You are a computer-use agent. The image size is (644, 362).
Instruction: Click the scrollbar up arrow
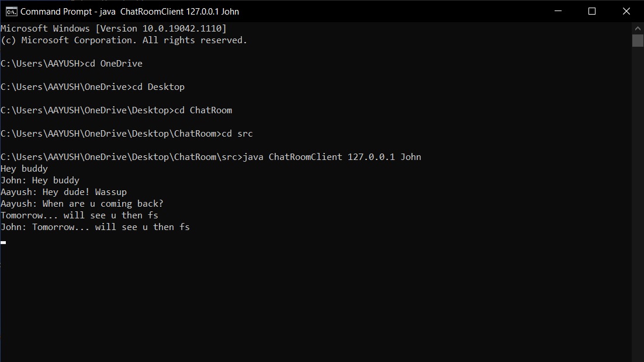coord(638,27)
